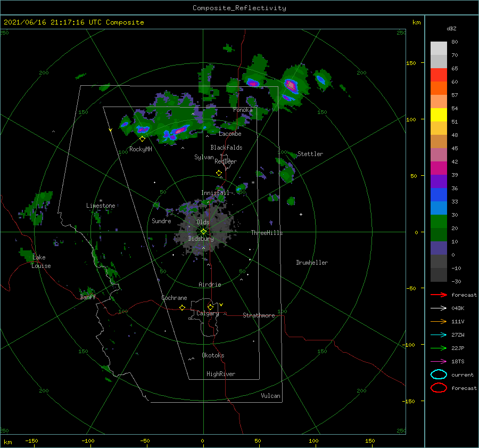Click the cyan 27ZW arrow icon
This screenshot has width=479, height=448.
pyautogui.click(x=439, y=335)
